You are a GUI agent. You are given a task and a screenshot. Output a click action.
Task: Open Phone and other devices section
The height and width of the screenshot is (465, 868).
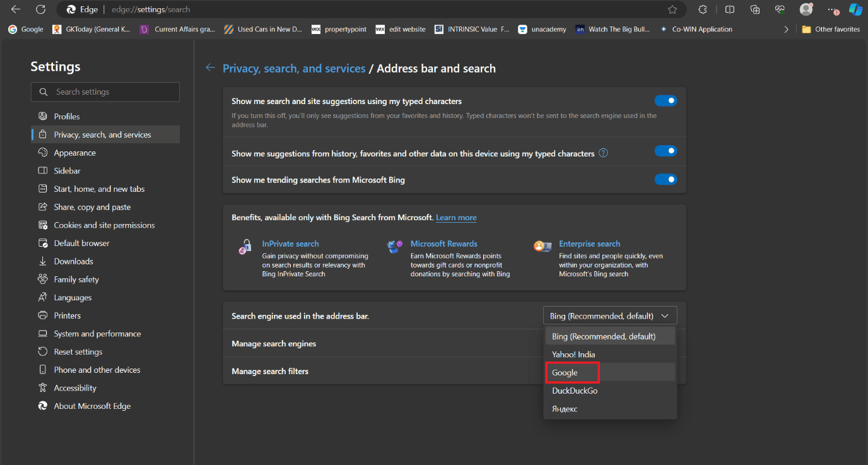coord(105,370)
